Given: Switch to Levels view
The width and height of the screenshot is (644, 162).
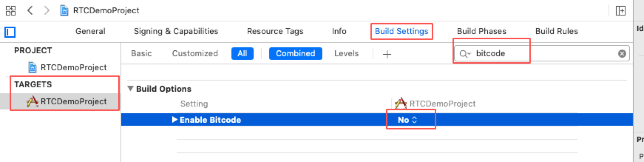Looking at the screenshot, I should (346, 54).
